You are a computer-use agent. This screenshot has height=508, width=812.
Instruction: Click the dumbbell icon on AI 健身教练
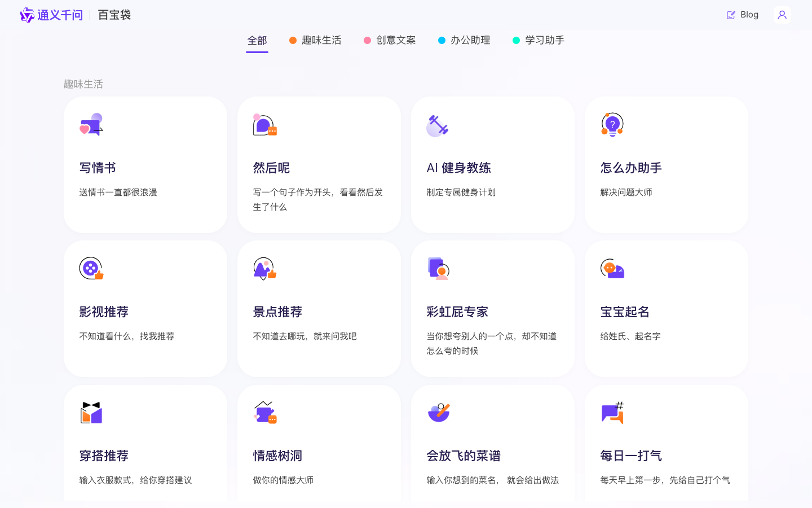(438, 125)
